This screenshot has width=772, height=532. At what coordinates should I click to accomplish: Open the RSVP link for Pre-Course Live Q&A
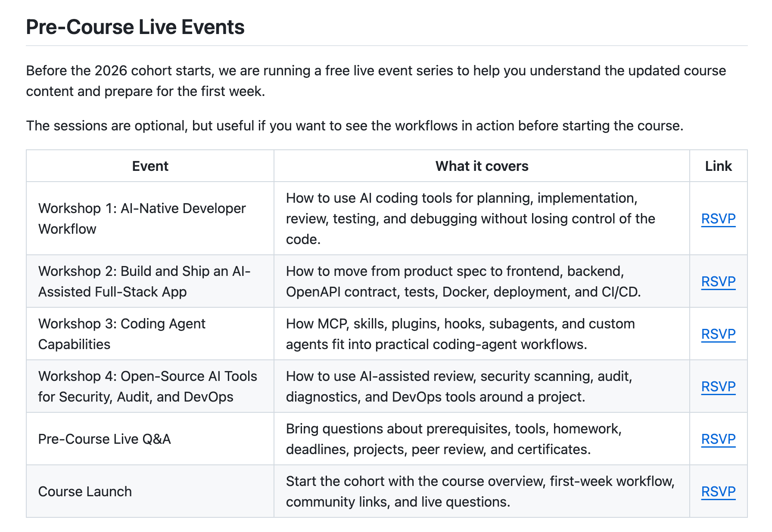coord(718,439)
